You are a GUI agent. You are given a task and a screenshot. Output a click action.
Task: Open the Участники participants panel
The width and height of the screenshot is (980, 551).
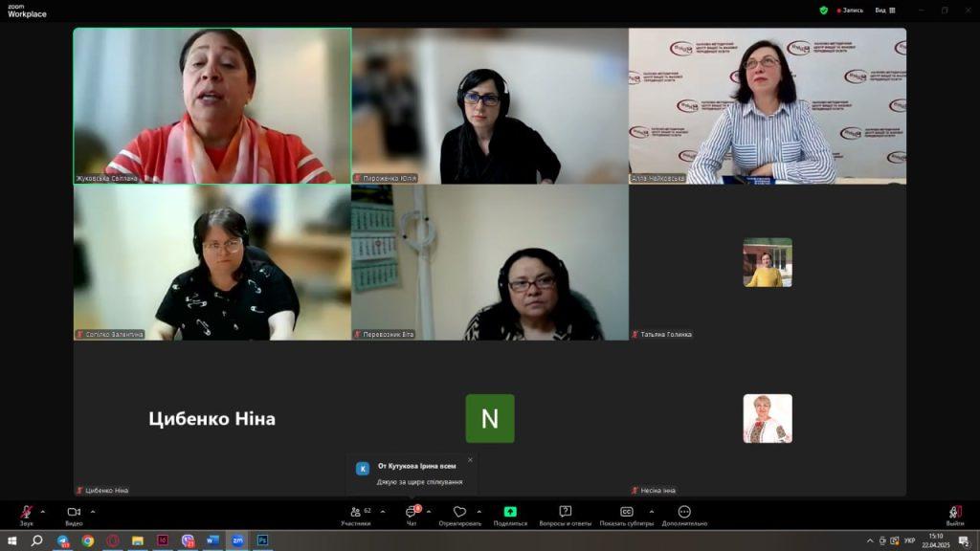click(356, 514)
